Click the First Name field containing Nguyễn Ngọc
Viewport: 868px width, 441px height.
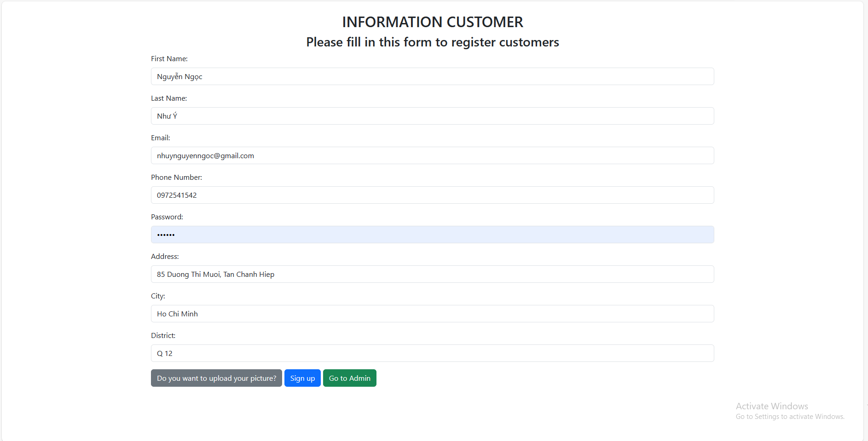[432, 76]
